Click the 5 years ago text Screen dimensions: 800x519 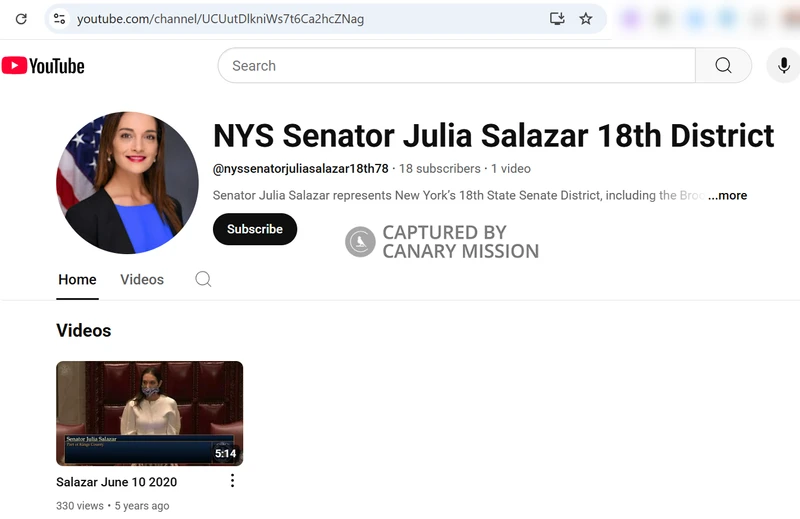pos(142,506)
